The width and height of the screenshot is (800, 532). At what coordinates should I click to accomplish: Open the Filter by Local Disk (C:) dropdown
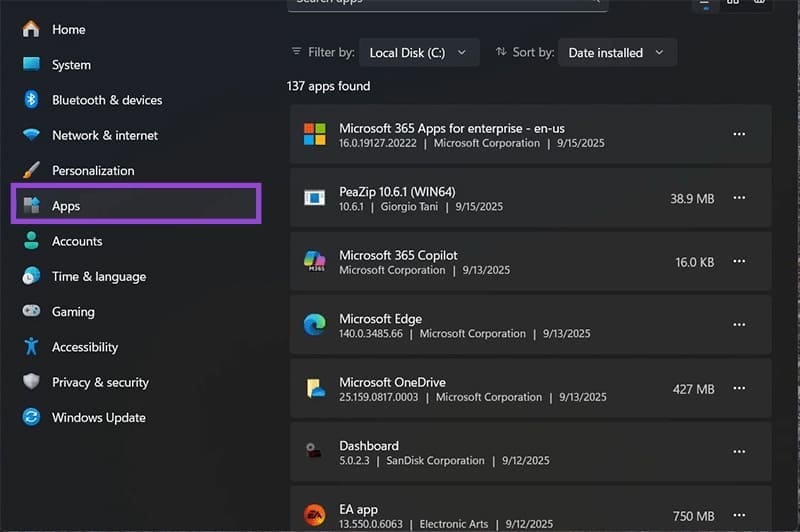click(x=419, y=53)
